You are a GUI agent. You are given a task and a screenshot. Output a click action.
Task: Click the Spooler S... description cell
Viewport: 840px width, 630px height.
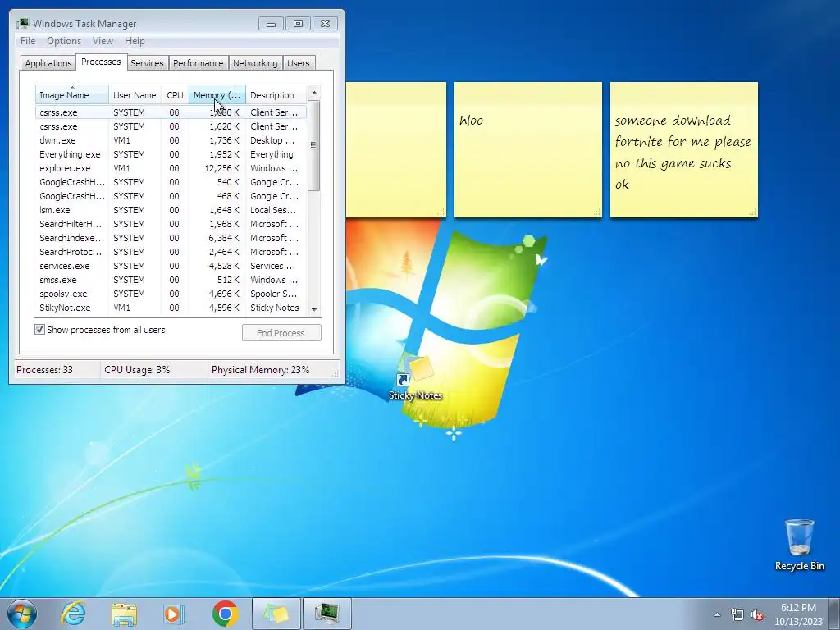273,294
